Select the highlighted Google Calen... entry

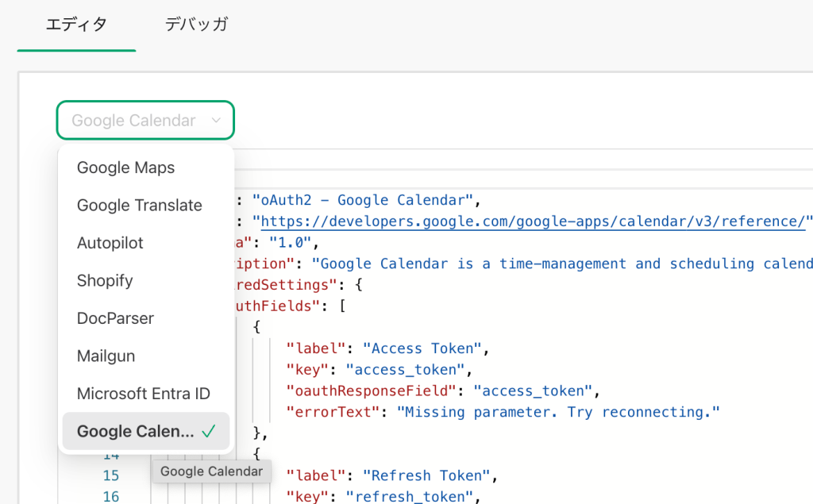pos(146,431)
